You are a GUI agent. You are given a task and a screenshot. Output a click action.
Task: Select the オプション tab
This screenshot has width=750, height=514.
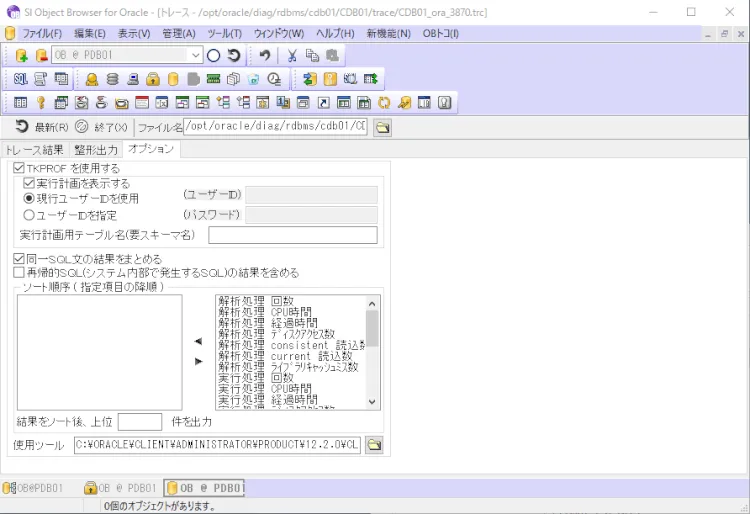(x=151, y=149)
